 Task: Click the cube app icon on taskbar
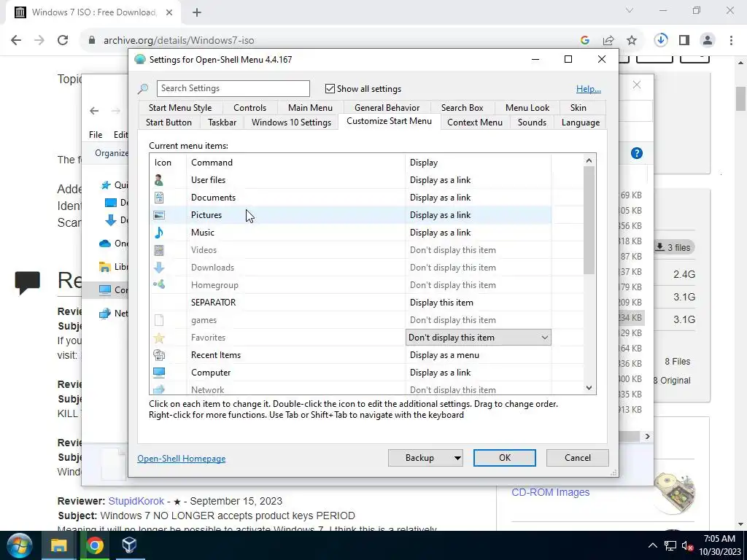coord(129,545)
